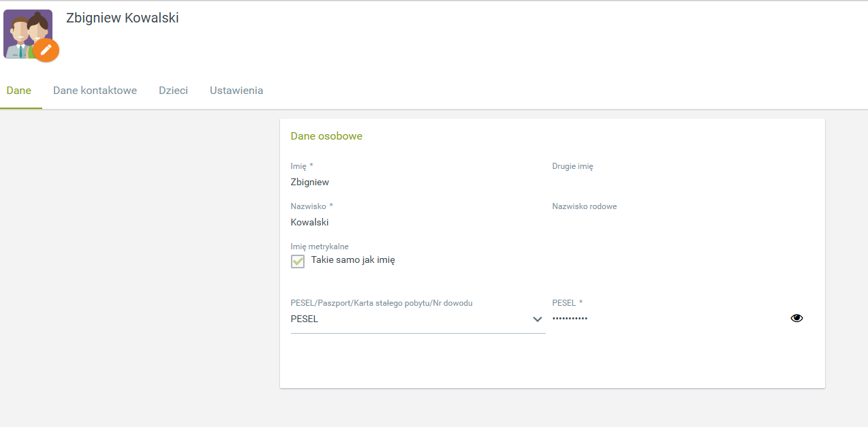Open the Ustawienia tab
The image size is (868, 427).
point(236,91)
